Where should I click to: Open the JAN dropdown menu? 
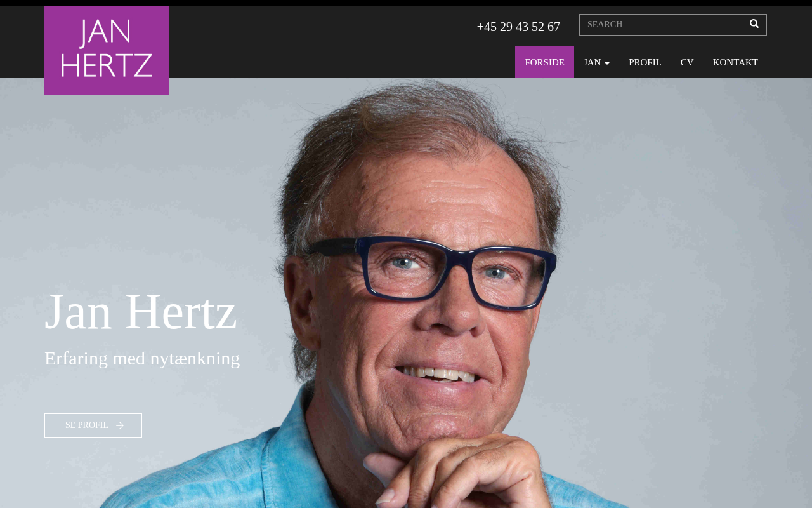click(596, 62)
